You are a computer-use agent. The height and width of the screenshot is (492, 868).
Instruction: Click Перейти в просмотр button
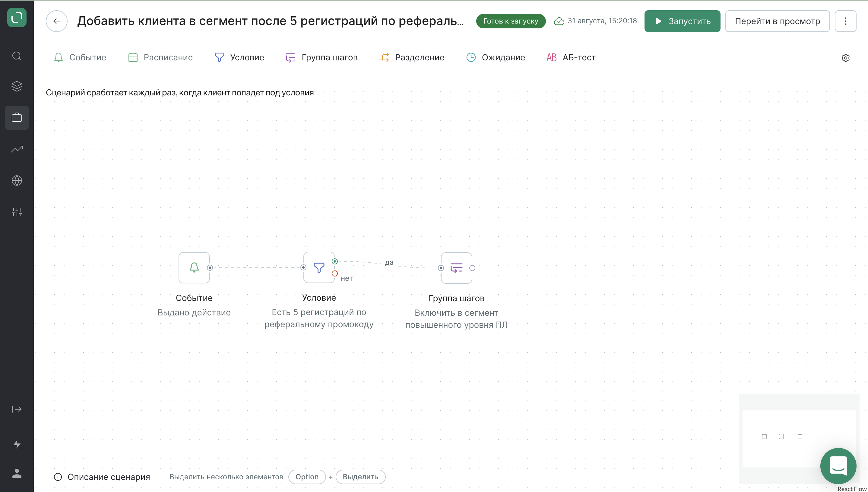[x=777, y=21]
